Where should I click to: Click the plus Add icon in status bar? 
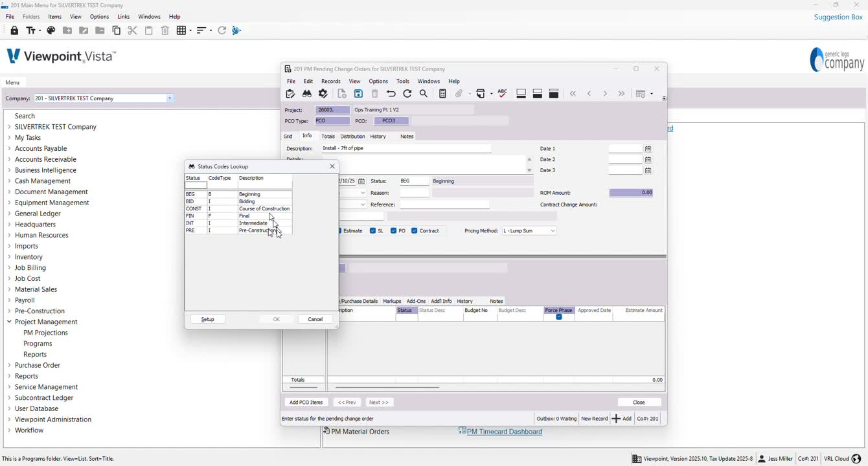616,419
